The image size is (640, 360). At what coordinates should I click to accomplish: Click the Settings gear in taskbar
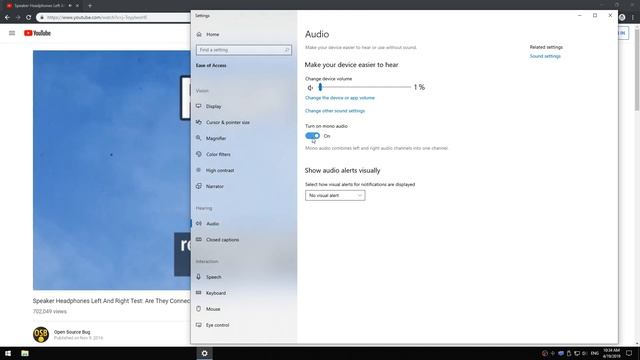[204, 353]
